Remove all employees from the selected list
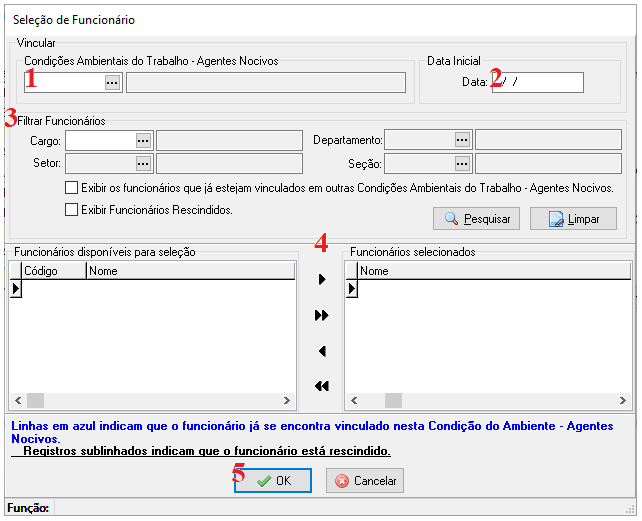 322,386
